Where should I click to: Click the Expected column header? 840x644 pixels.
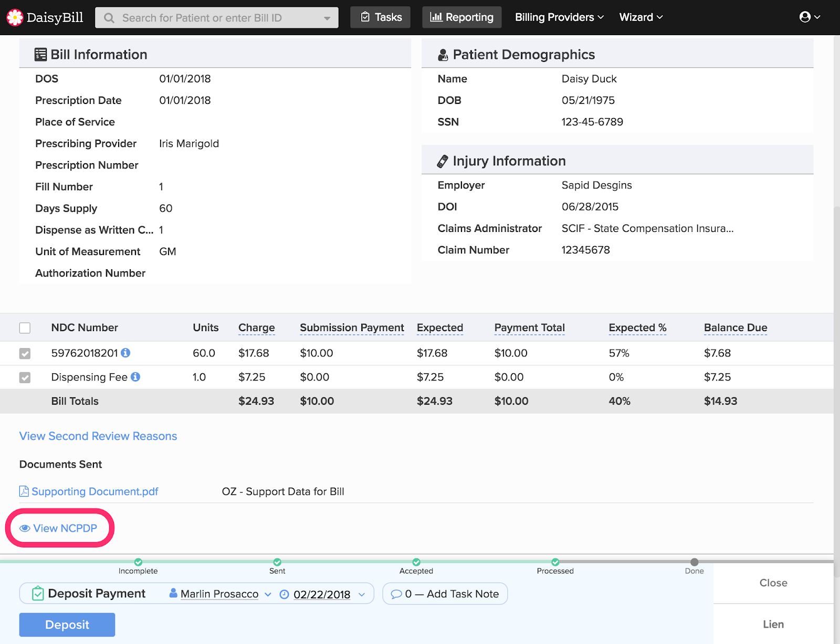(x=440, y=328)
